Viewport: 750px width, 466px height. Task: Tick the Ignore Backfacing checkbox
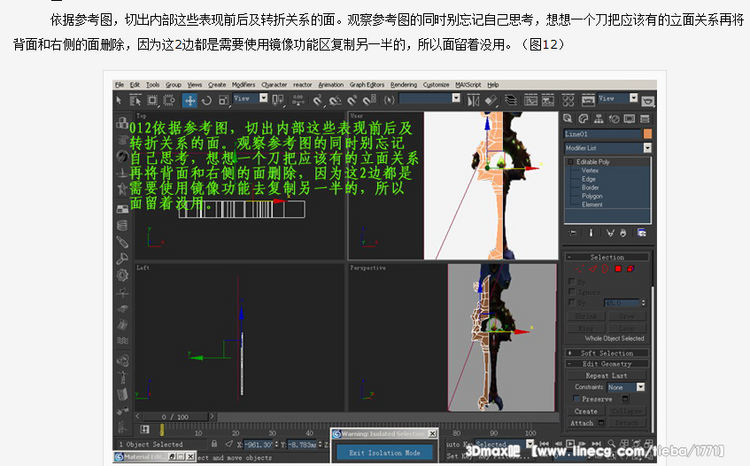(572, 291)
